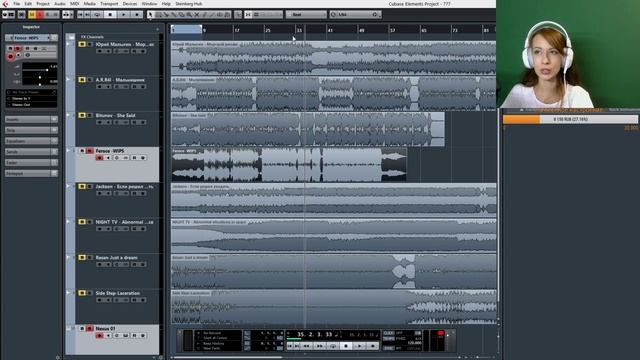This screenshot has height=360, width=640.
Task: Transport panel play button
Action: (360, 346)
